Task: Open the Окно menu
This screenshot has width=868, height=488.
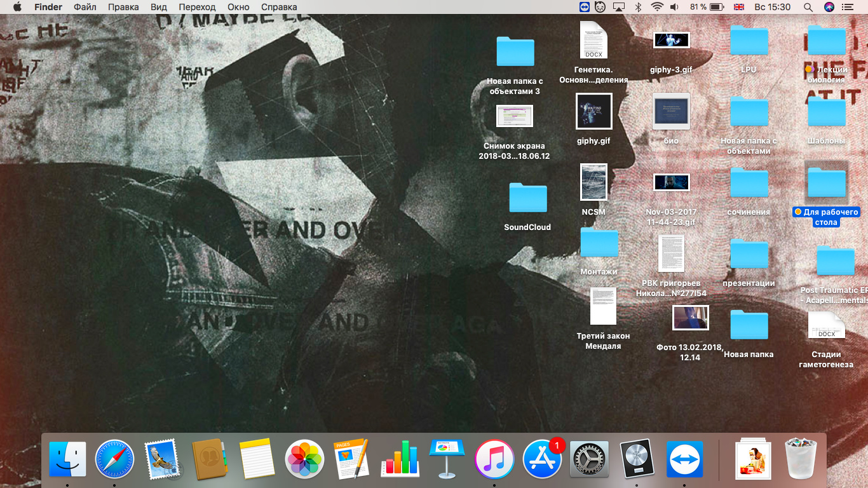Action: (x=238, y=7)
